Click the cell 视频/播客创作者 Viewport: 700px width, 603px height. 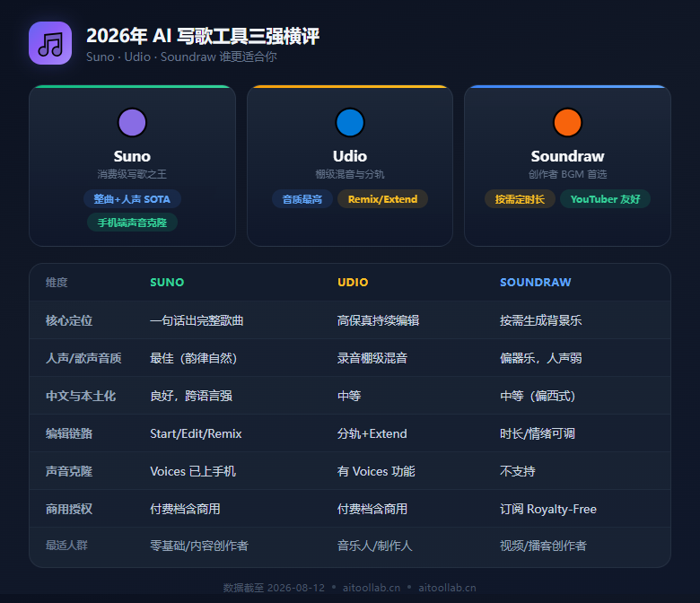(543, 546)
